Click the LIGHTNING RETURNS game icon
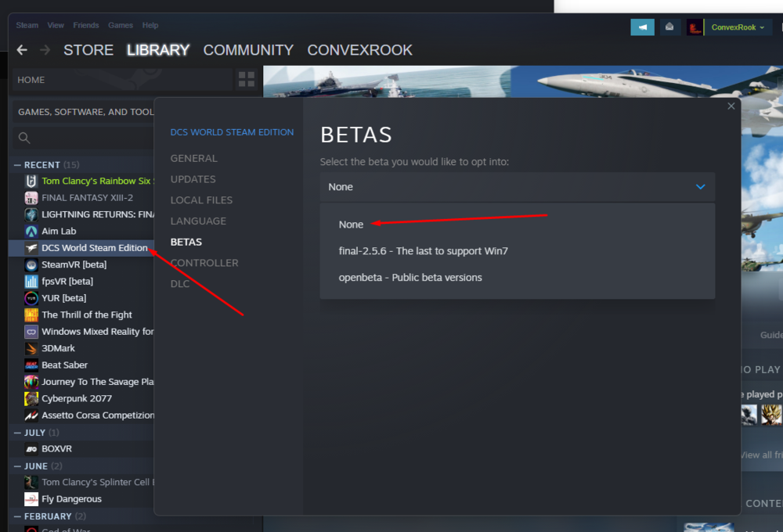The height and width of the screenshot is (532, 783). click(x=31, y=214)
